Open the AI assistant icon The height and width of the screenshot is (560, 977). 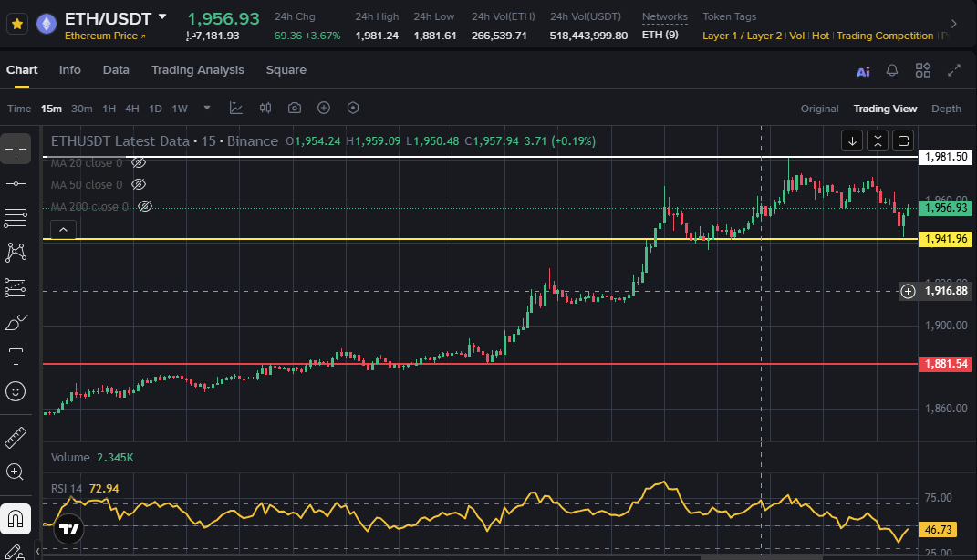[x=863, y=72]
